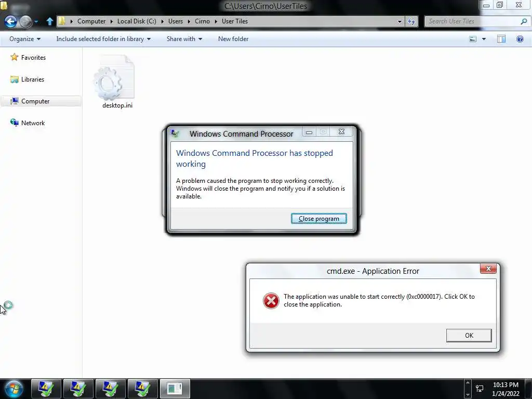Open the Windows Start menu

pos(14,389)
